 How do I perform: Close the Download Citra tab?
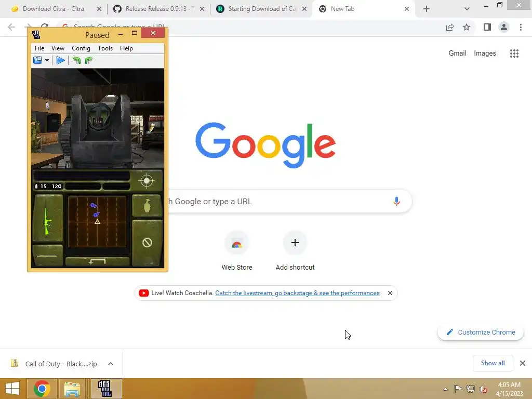(99, 9)
